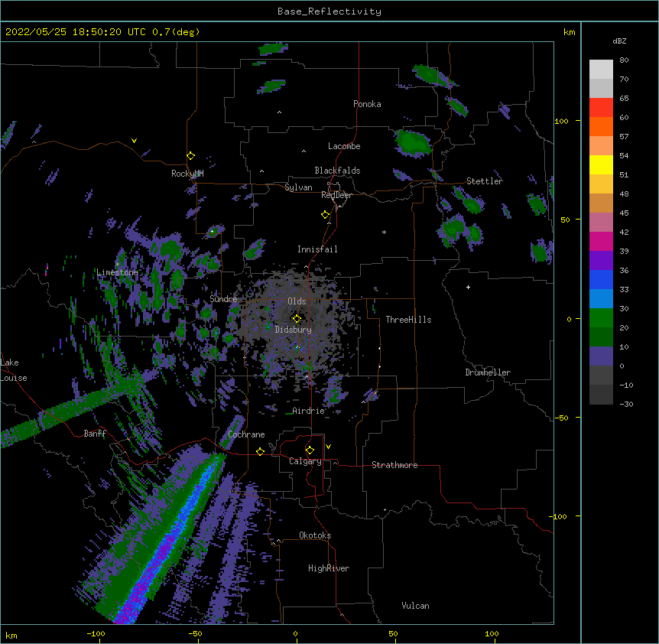
Task: Select the red 60-65 dBZ legend swatch
Action: point(601,108)
